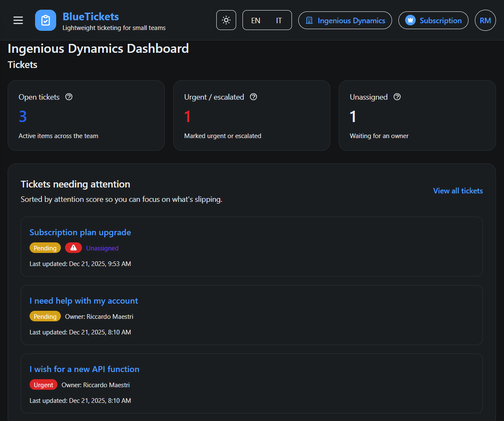
Task: Click the building icon next to Ingenious Dynamics
Action: pyautogui.click(x=310, y=20)
